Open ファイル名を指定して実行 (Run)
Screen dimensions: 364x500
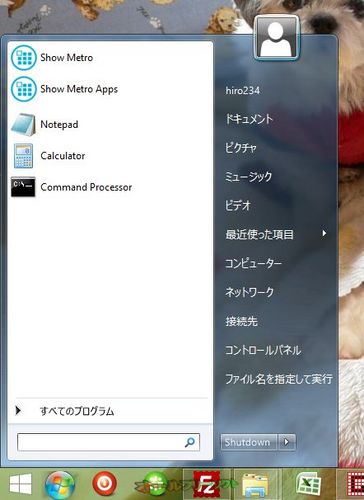(x=279, y=379)
